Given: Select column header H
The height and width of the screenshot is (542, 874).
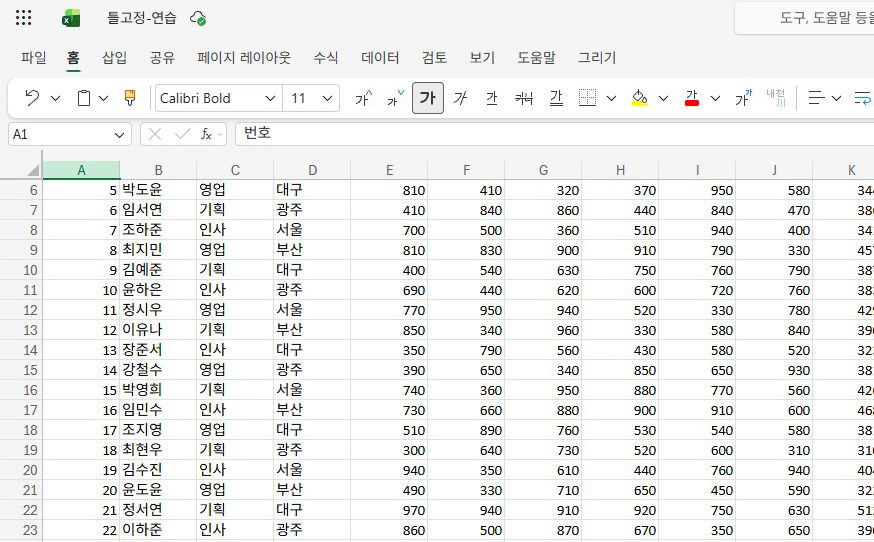Looking at the screenshot, I should click(x=620, y=170).
